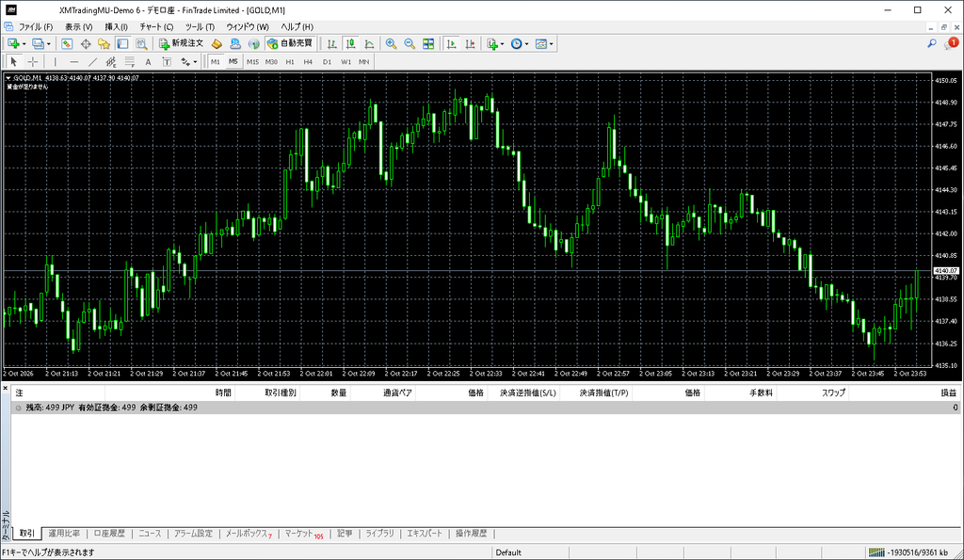Screen dimensions: 964x560
Task: Select the crosshair tool
Action: tap(33, 61)
